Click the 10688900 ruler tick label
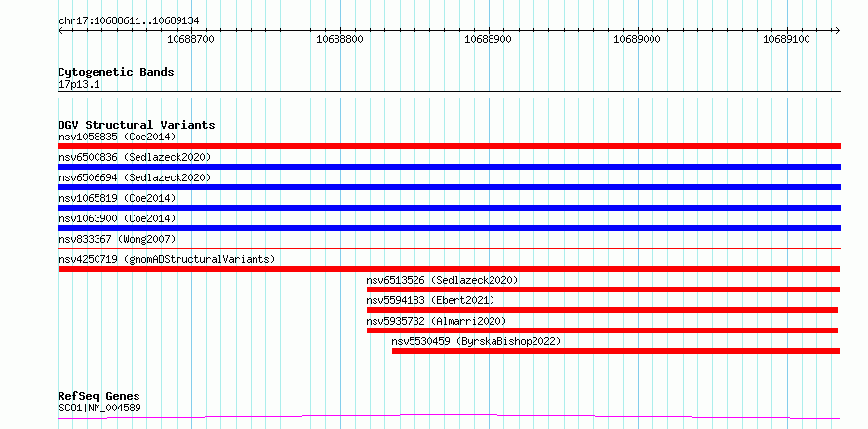The image size is (868, 429). (x=489, y=39)
